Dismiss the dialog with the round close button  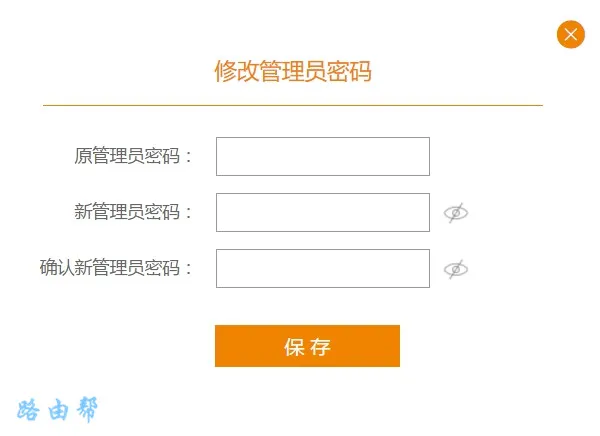click(570, 35)
